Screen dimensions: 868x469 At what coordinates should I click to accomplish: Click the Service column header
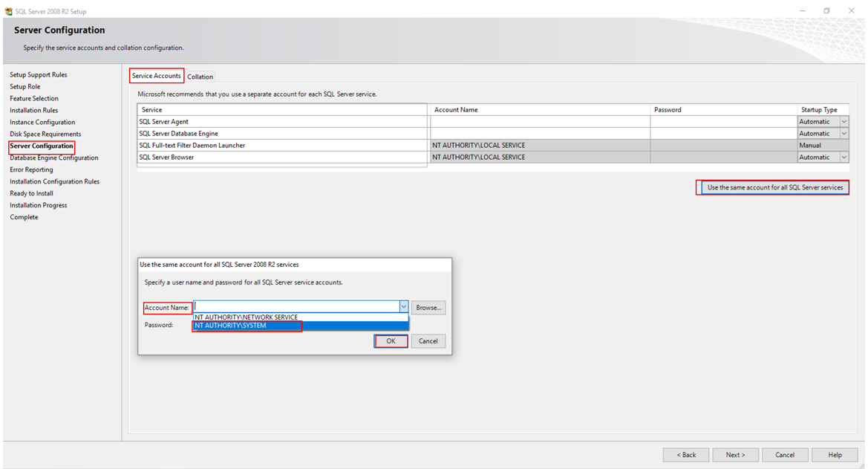(x=282, y=110)
